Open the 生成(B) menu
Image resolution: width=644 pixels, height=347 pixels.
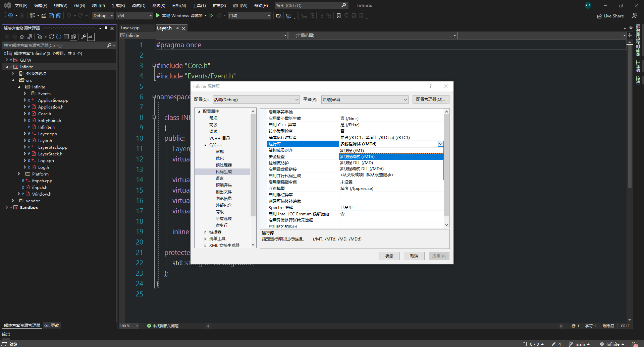118,5
